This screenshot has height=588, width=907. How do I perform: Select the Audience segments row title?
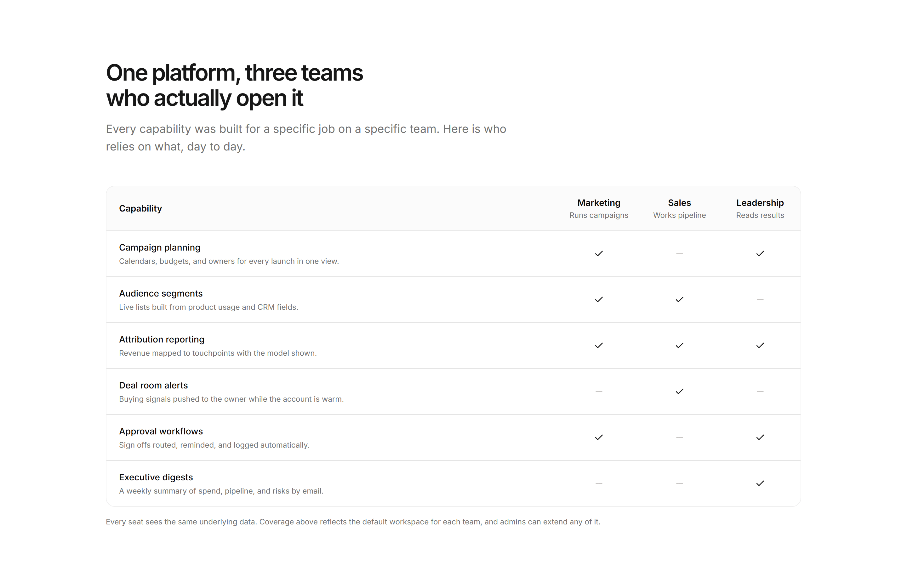(160, 294)
